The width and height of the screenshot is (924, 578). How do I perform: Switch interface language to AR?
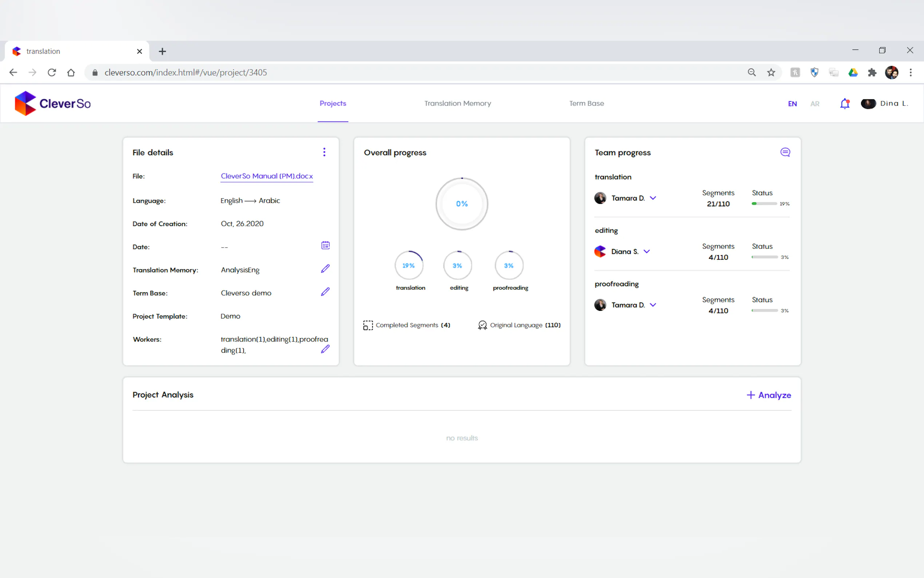[x=815, y=104]
